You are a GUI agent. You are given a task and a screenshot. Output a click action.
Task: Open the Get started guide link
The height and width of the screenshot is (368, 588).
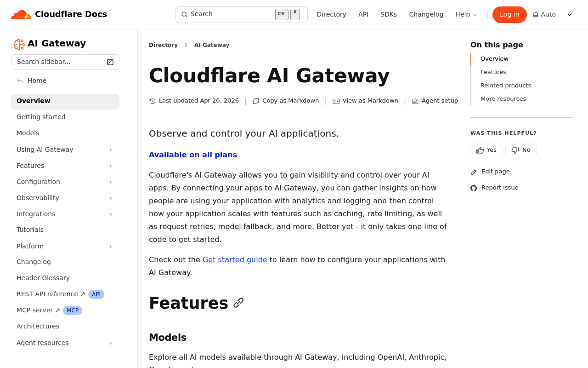pyautogui.click(x=235, y=259)
